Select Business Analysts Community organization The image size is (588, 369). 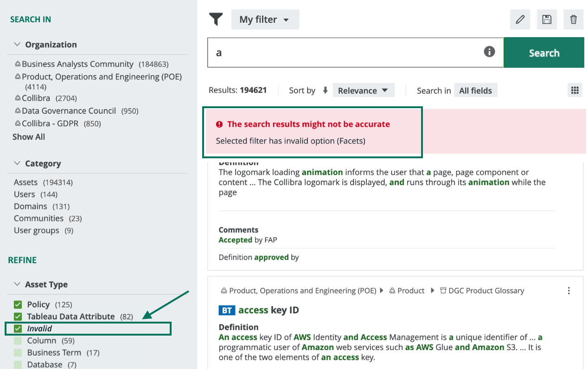click(x=77, y=64)
